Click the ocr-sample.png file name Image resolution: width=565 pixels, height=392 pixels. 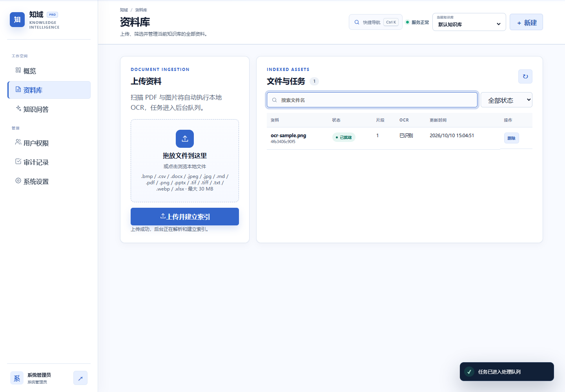click(288, 136)
